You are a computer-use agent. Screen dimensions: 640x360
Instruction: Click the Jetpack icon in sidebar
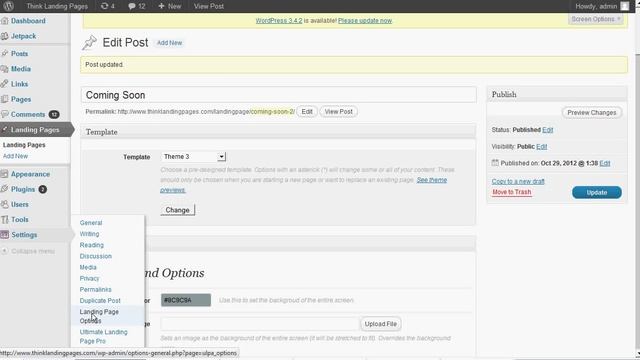pos(5,36)
